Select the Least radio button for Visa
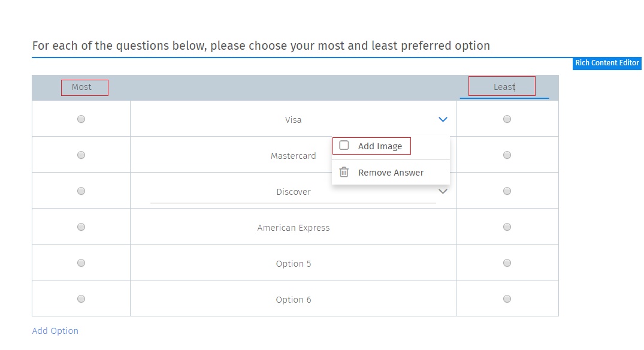Image resolution: width=644 pixels, height=350 pixels. [x=507, y=119]
